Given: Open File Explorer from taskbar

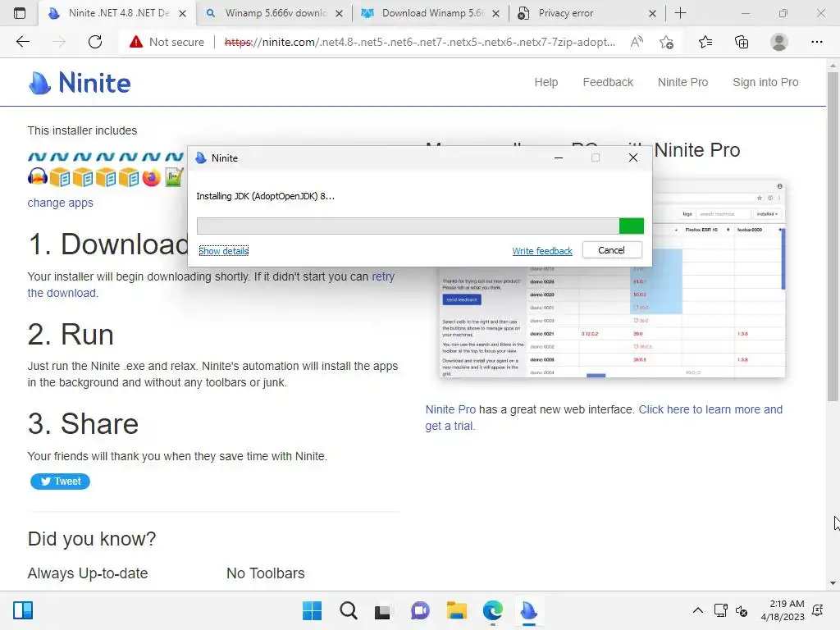Looking at the screenshot, I should click(x=456, y=610).
